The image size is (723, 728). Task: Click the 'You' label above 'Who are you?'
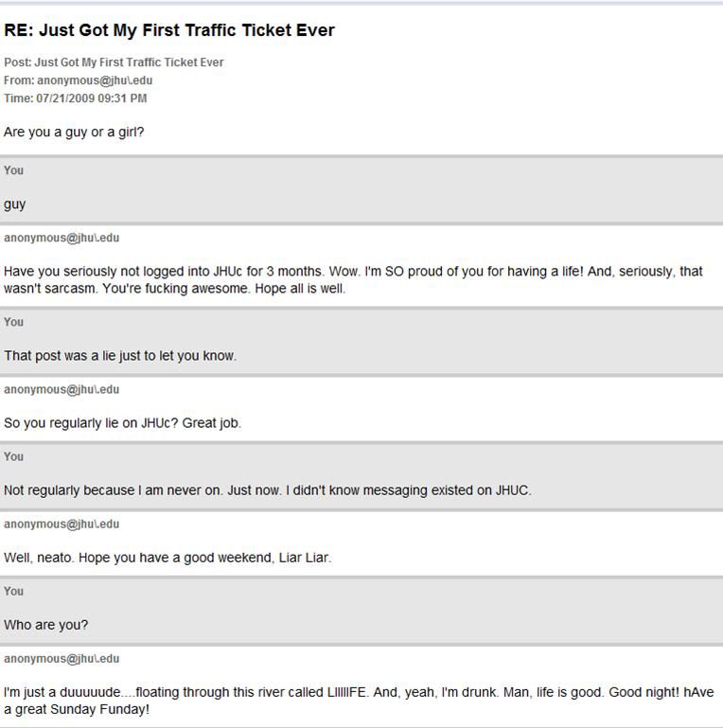(13, 592)
